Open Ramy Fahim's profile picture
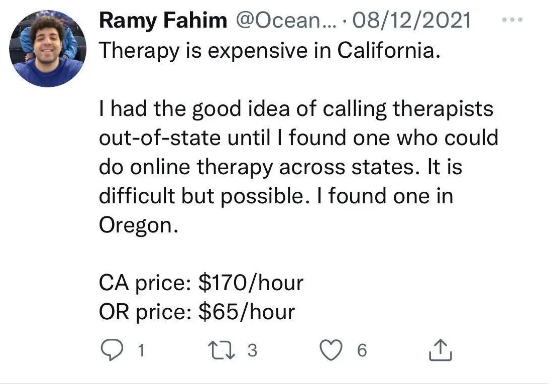The width and height of the screenshot is (554, 385). point(48,48)
